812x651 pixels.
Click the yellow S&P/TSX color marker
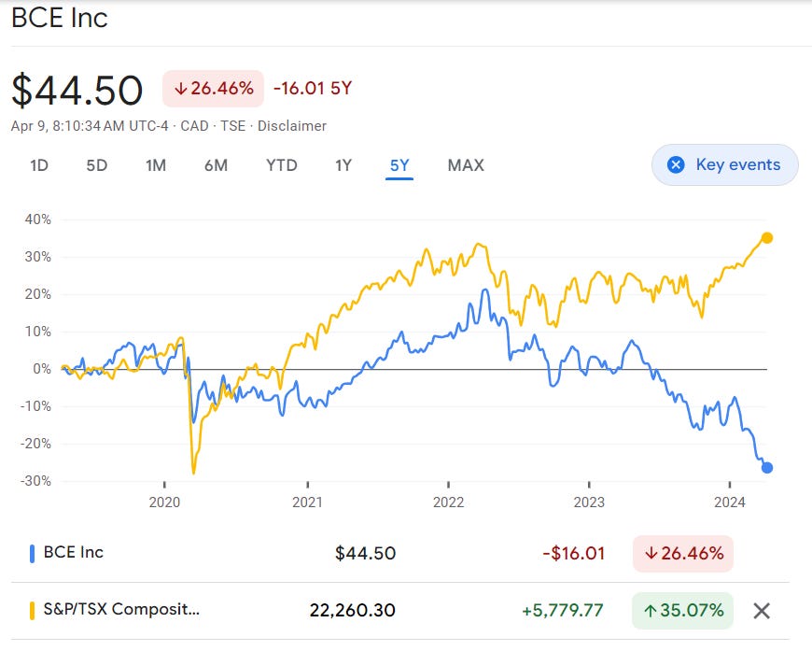[x=32, y=611]
